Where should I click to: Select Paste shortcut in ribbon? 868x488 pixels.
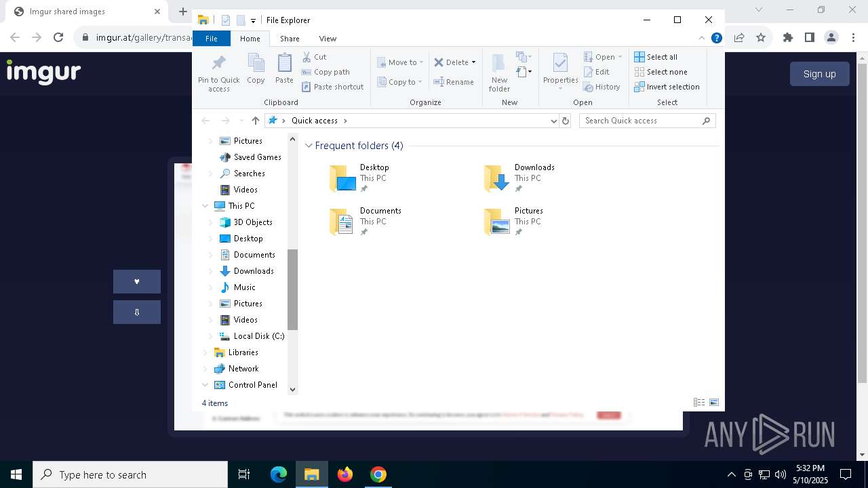(332, 87)
